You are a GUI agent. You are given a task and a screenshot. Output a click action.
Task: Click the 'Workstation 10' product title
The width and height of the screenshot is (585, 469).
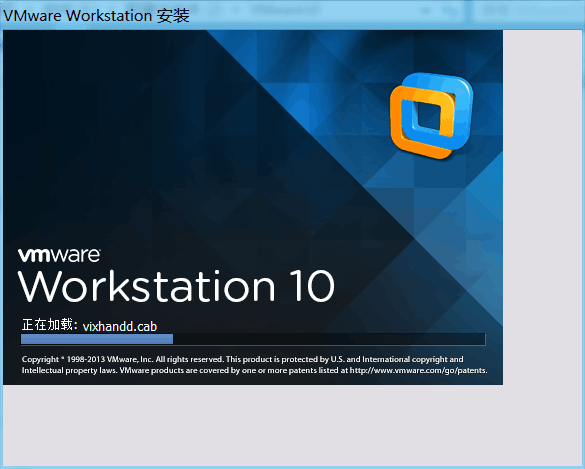pyautogui.click(x=176, y=286)
